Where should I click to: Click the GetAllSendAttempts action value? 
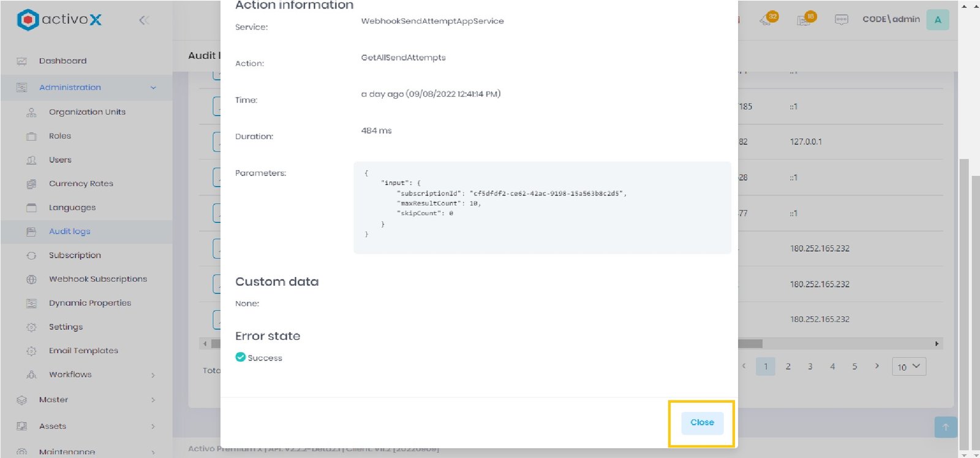pyautogui.click(x=403, y=58)
